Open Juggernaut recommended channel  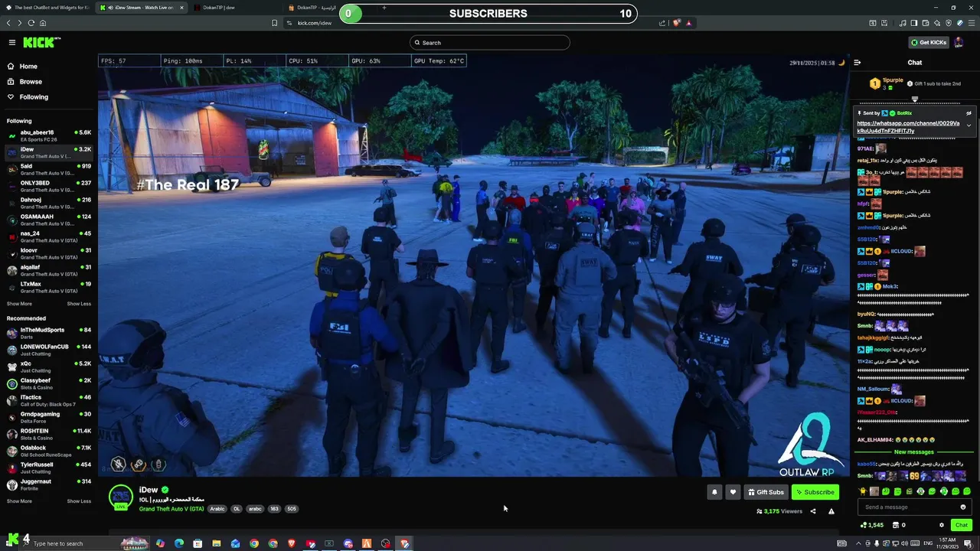48,484
